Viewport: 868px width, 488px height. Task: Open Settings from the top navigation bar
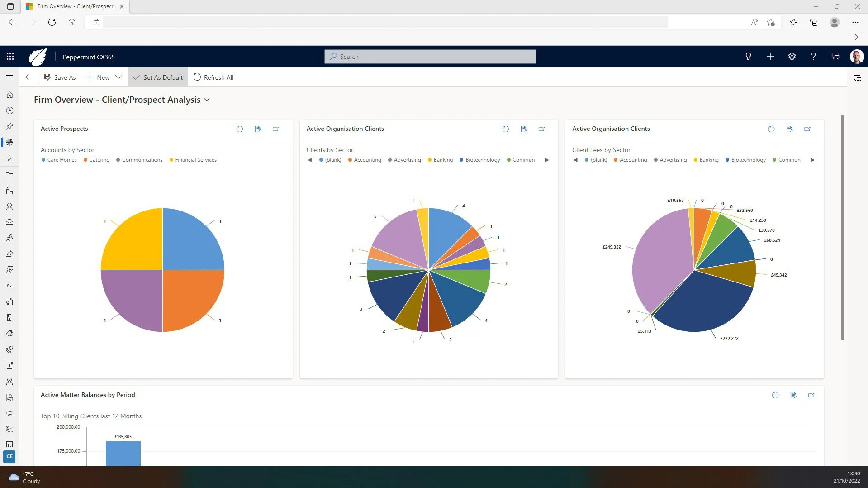pyautogui.click(x=792, y=56)
